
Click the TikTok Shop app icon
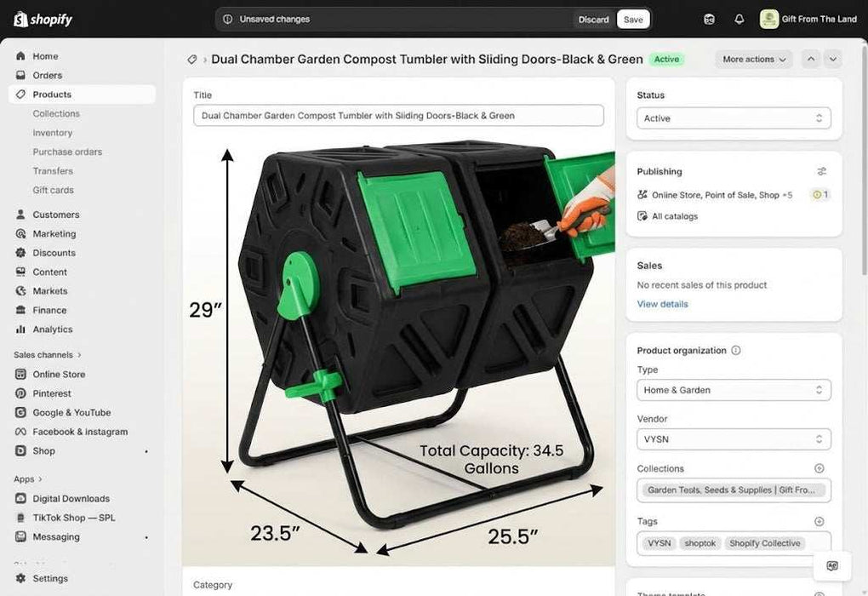tap(20, 518)
